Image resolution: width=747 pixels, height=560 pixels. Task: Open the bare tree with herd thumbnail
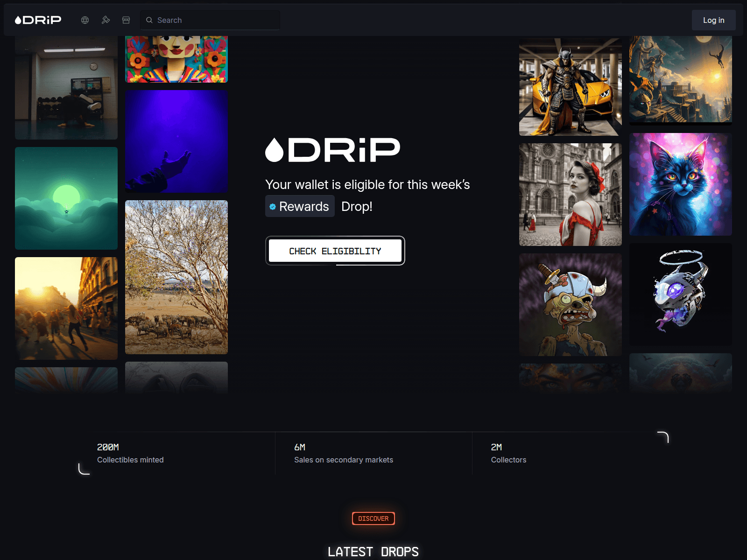[x=176, y=277]
